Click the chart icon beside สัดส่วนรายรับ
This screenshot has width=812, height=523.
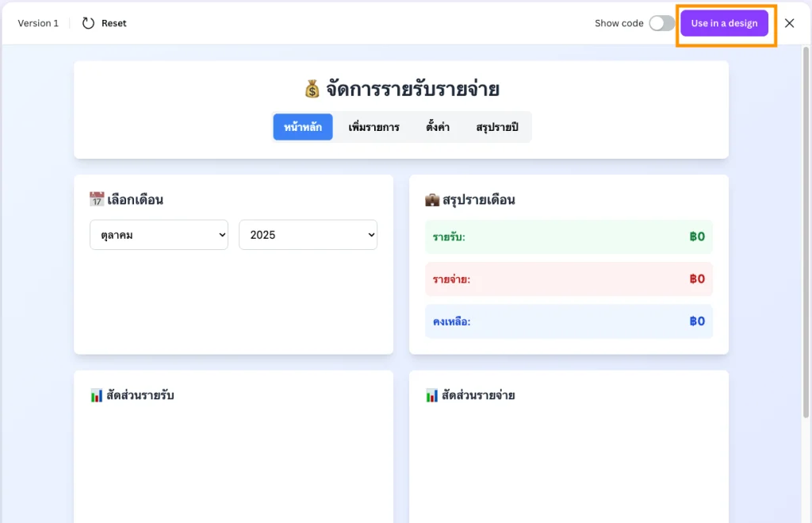(x=97, y=394)
